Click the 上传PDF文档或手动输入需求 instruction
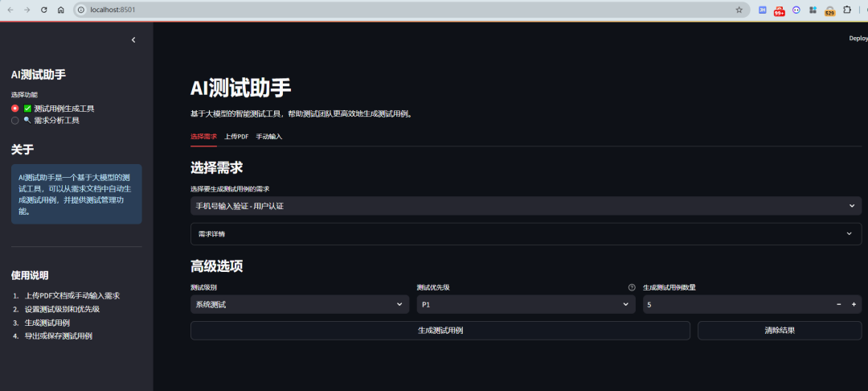The height and width of the screenshot is (391, 868). coord(72,296)
